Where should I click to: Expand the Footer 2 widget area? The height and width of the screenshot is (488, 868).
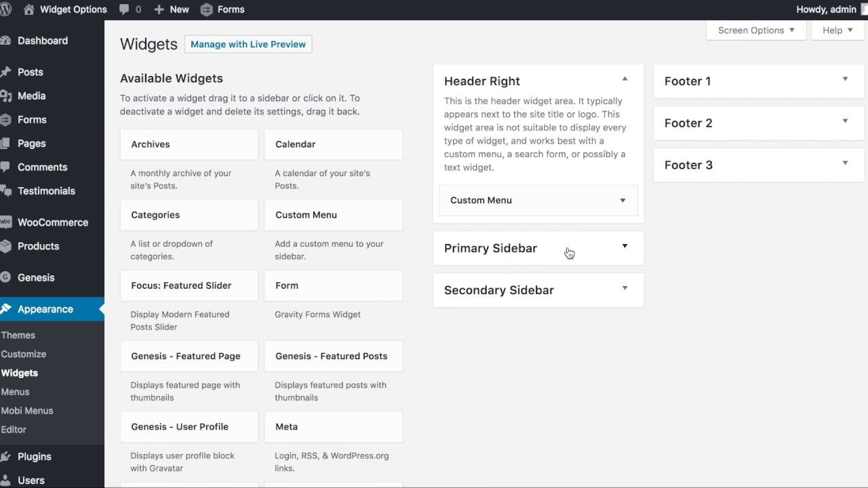point(845,121)
